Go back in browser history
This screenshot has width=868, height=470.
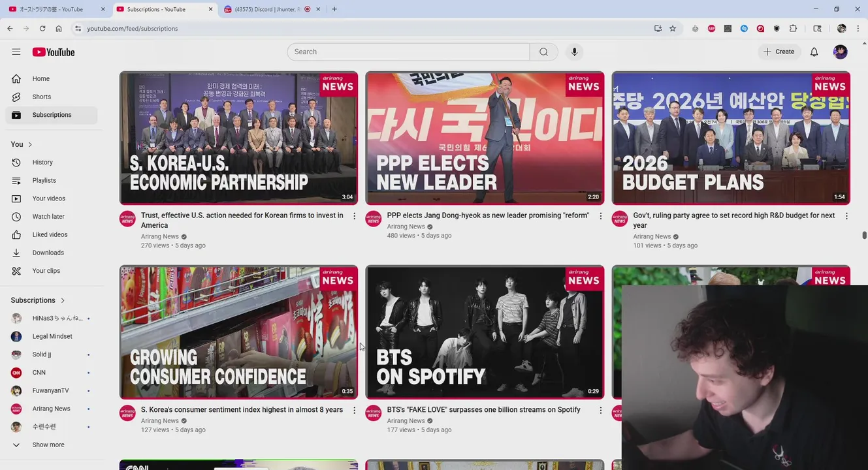pyautogui.click(x=10, y=29)
